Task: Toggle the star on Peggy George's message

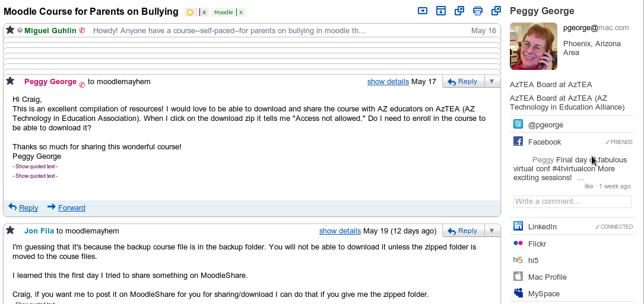Action: 10,81
